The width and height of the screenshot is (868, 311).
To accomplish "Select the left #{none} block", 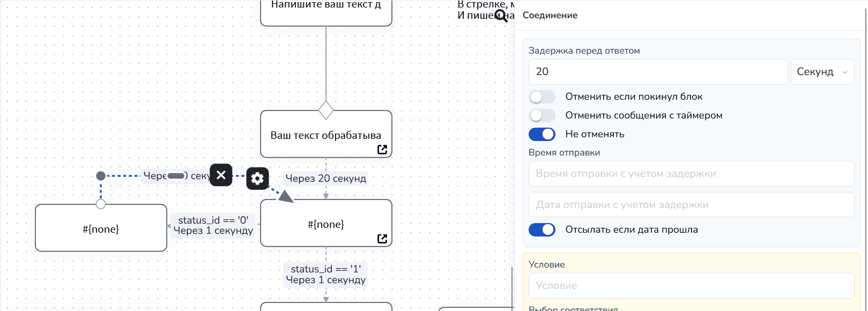I will pyautogui.click(x=101, y=229).
